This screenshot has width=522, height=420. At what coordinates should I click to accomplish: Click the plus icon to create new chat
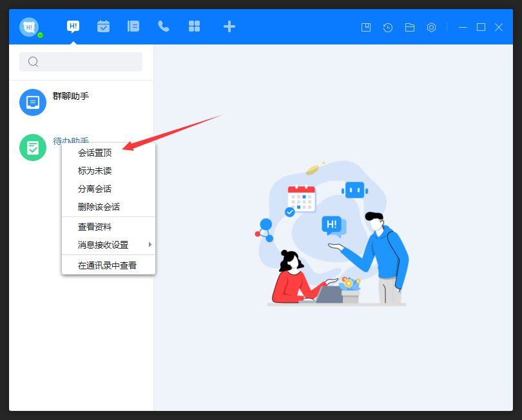(229, 26)
